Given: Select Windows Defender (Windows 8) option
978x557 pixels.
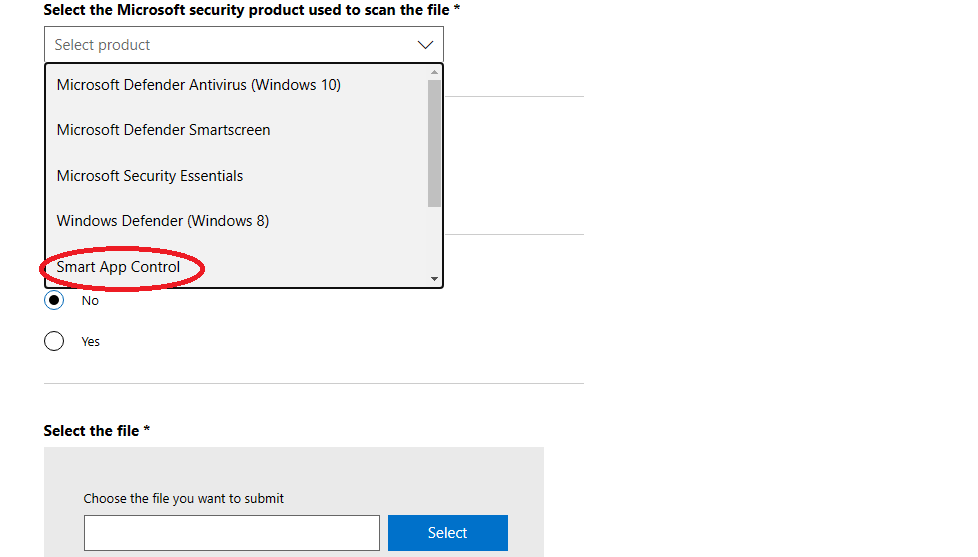Looking at the screenshot, I should click(163, 221).
